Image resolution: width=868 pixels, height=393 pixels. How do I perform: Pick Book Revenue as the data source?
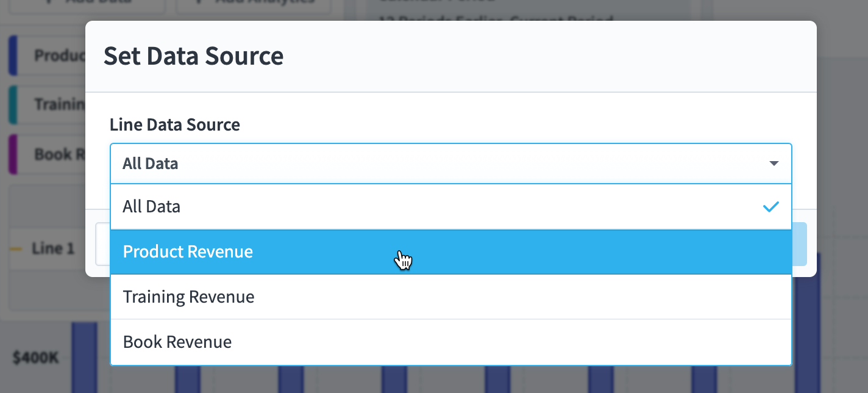tap(450, 342)
